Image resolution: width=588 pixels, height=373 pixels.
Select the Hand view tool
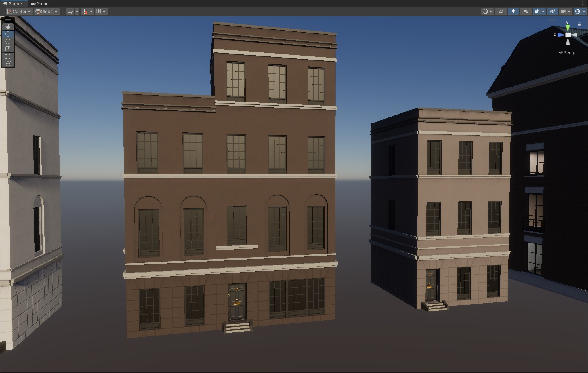pos(8,26)
